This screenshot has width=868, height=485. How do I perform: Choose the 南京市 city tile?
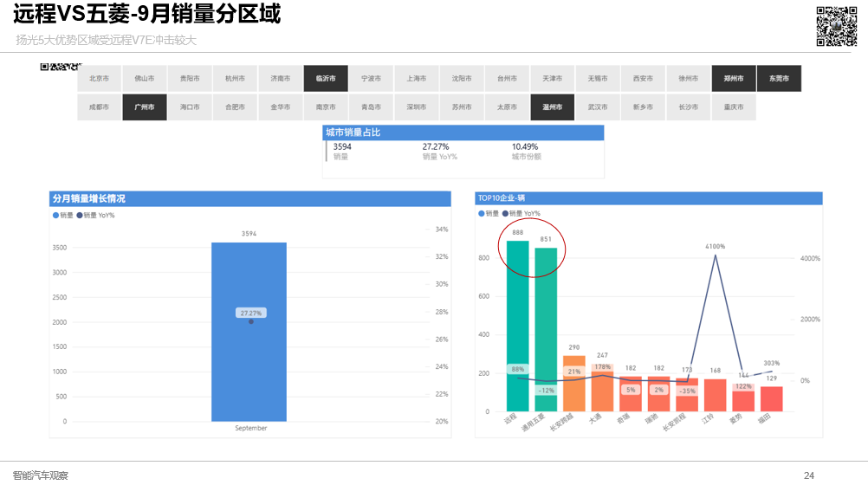326,107
